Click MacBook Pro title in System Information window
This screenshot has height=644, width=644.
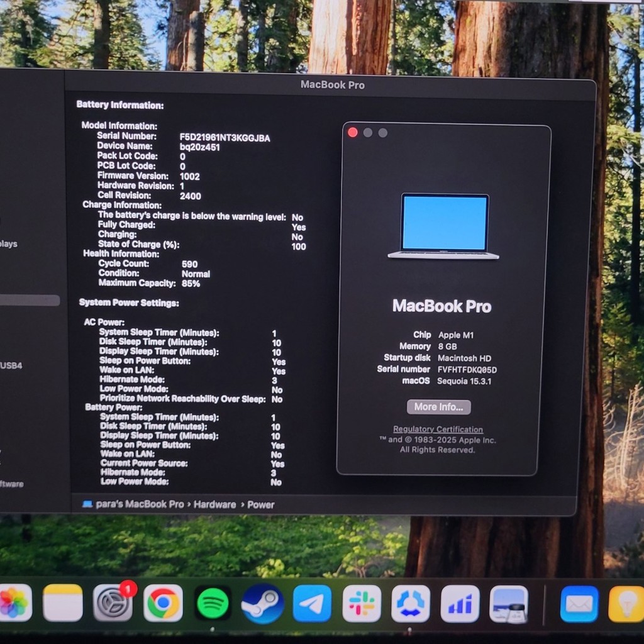pyautogui.click(x=333, y=85)
